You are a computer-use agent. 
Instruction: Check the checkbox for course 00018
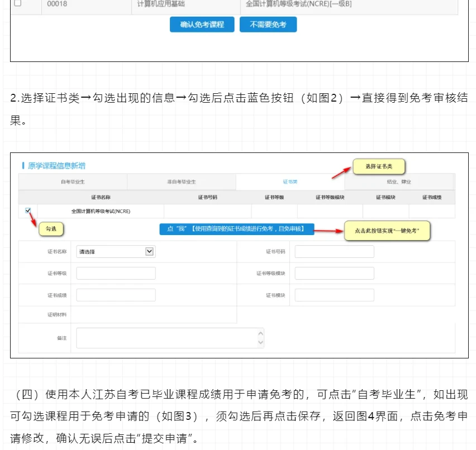click(x=18, y=3)
